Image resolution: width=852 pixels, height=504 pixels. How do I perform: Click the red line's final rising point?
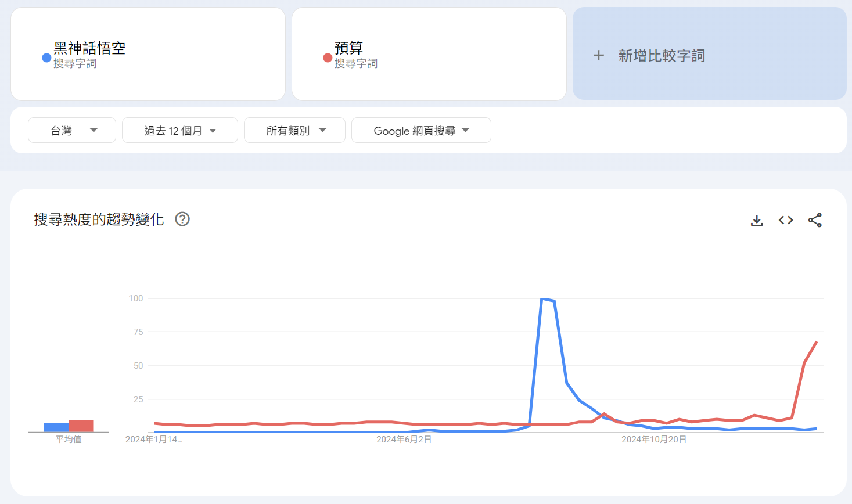(x=817, y=342)
